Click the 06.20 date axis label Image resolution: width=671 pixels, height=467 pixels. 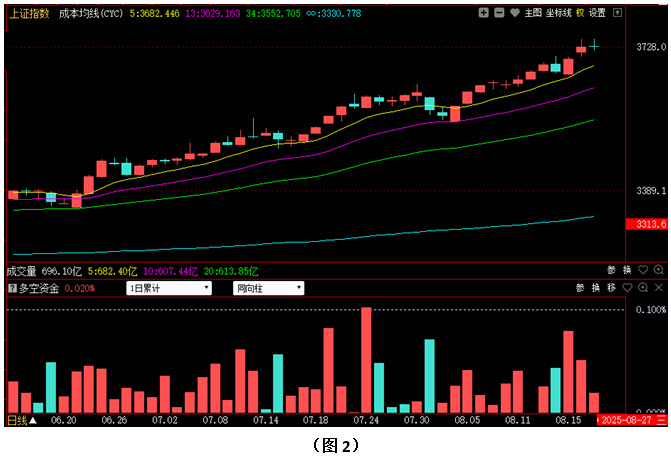pos(63,420)
